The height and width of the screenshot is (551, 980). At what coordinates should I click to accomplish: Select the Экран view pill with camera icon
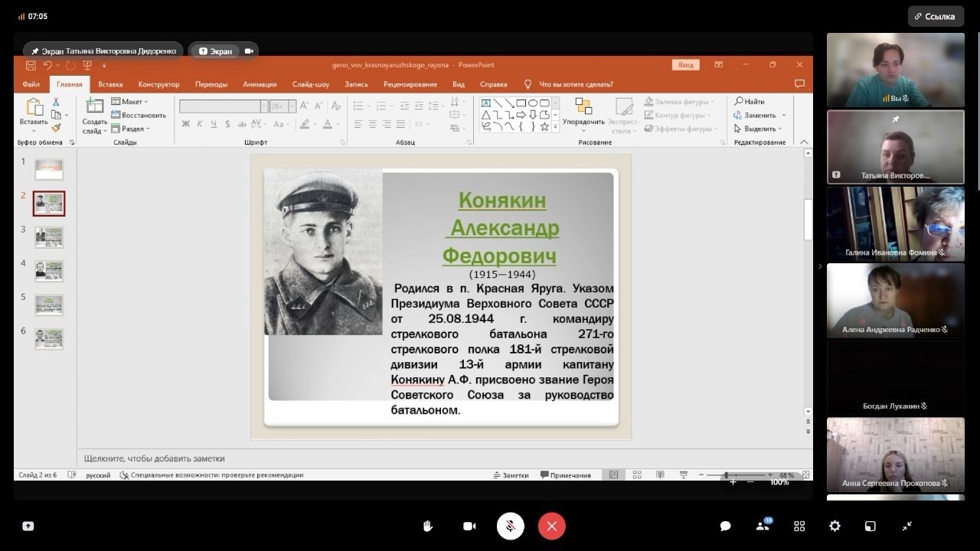point(224,51)
